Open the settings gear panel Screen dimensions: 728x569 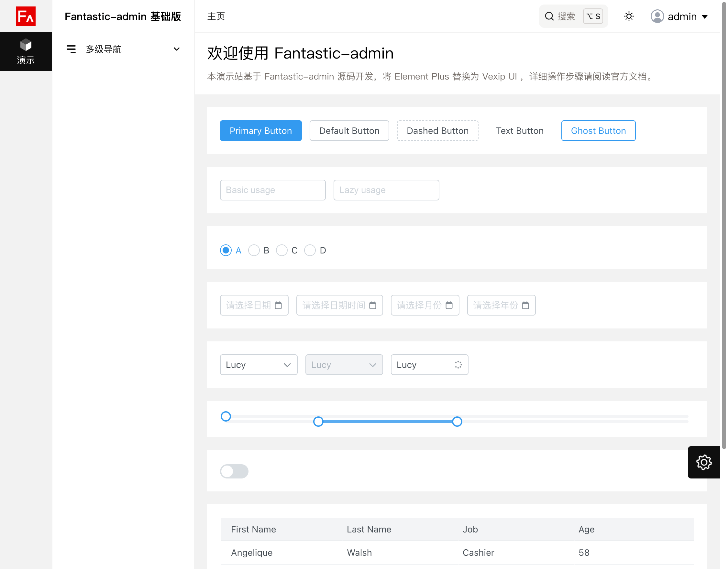(x=703, y=462)
